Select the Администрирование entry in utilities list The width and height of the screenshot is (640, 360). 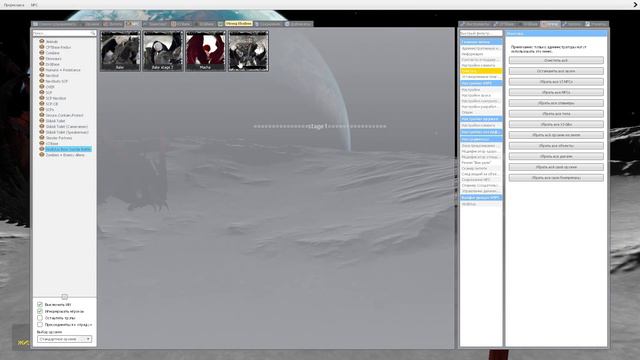(x=481, y=48)
